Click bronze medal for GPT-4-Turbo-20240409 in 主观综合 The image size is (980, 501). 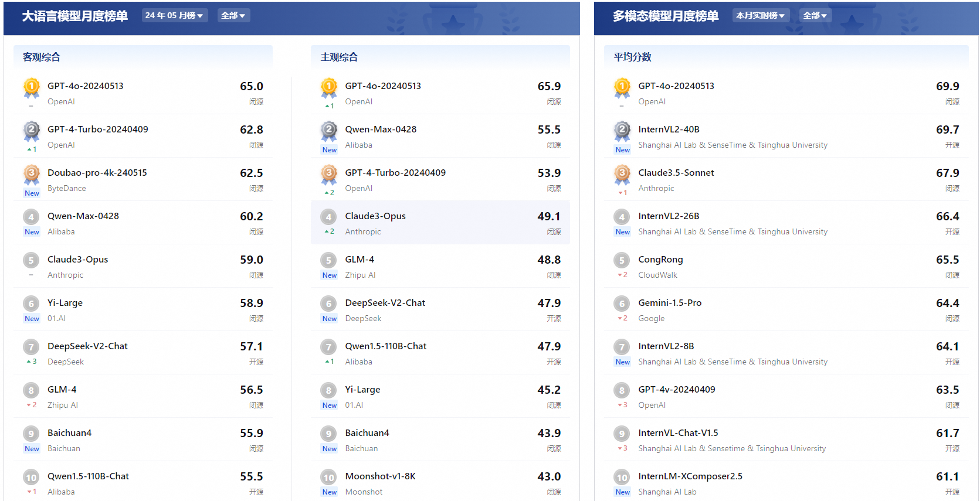click(x=329, y=175)
